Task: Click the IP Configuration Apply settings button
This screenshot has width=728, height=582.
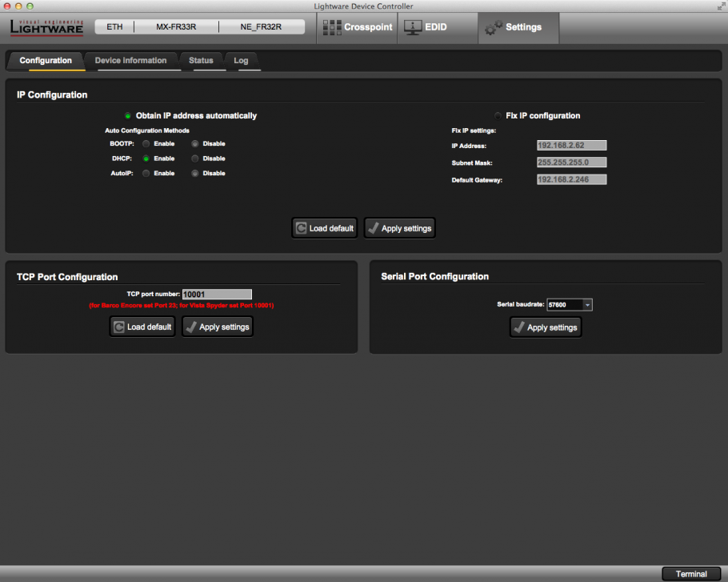Action: pyautogui.click(x=399, y=228)
